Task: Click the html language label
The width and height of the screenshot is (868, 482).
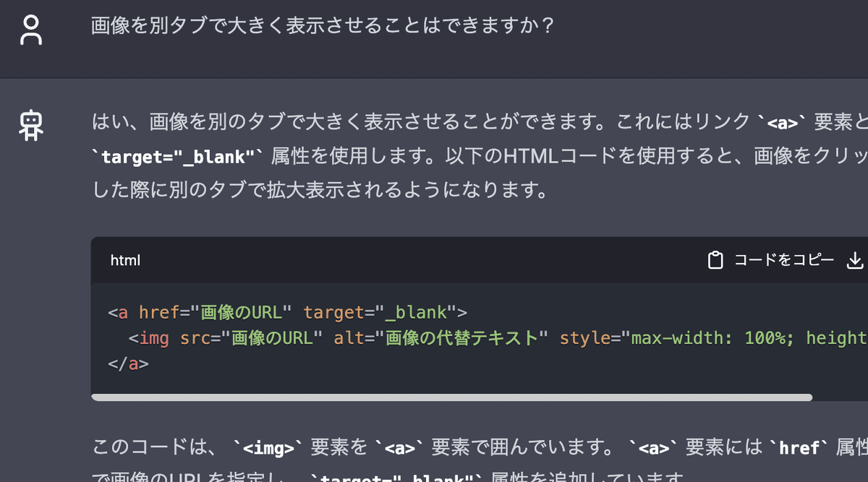Action: (x=125, y=260)
